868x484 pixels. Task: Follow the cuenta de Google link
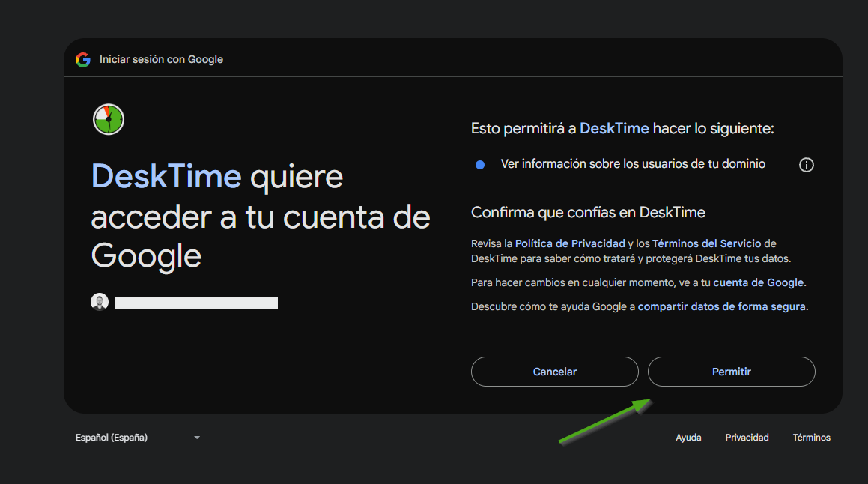pyautogui.click(x=758, y=282)
